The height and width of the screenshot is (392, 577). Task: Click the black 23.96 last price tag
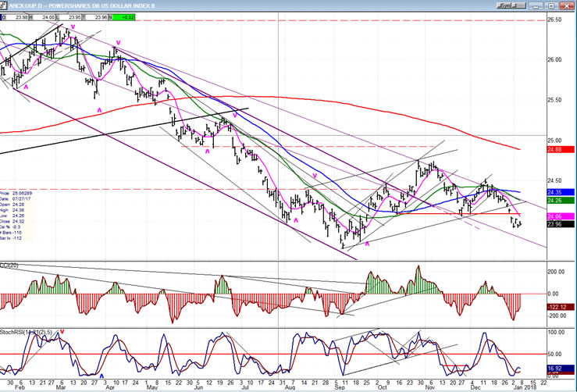(556, 224)
